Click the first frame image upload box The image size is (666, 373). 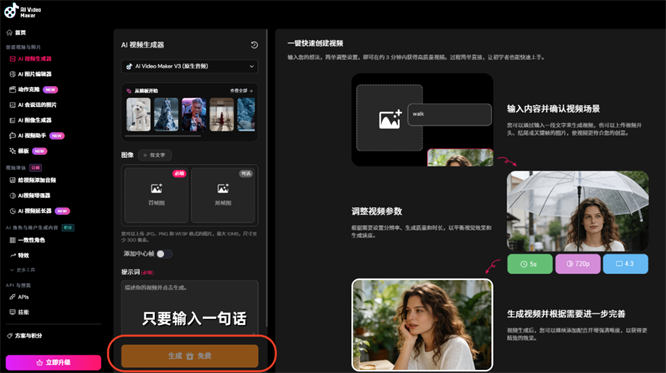(156, 195)
